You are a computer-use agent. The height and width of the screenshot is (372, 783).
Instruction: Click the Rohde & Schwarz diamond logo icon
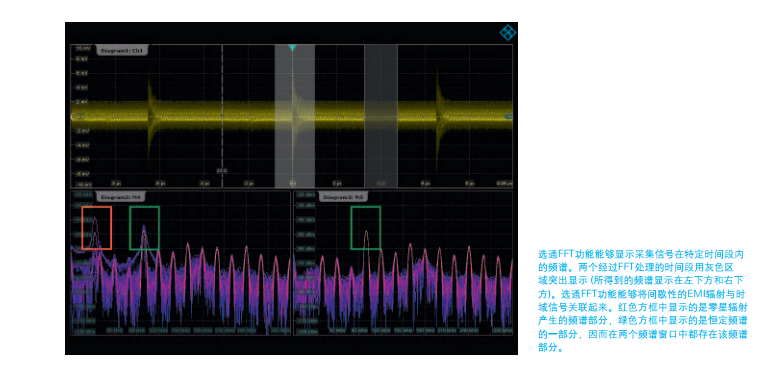[x=508, y=32]
